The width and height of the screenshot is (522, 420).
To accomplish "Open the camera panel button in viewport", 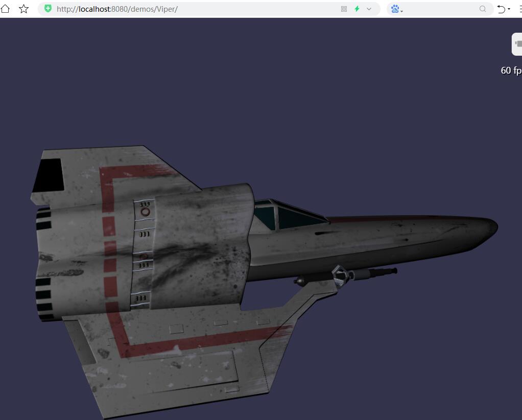I will pyautogui.click(x=517, y=44).
